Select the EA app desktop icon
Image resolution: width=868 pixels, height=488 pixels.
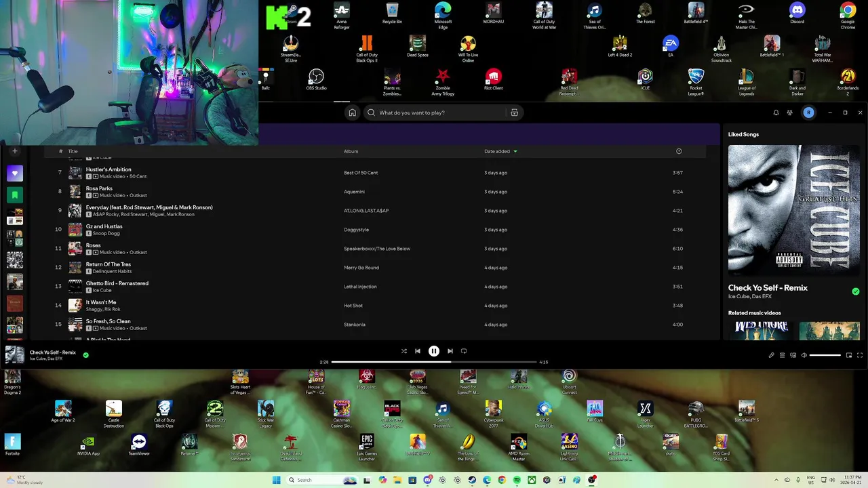tap(671, 46)
